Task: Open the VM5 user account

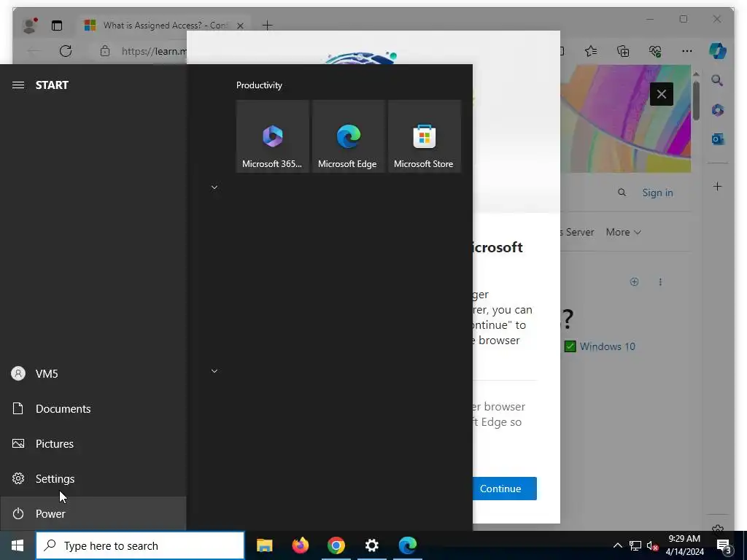Action: [93, 374]
